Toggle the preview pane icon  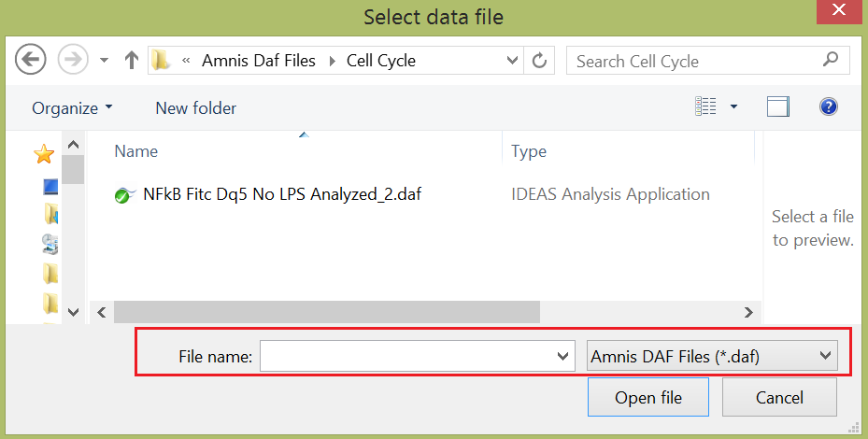pyautogui.click(x=777, y=107)
